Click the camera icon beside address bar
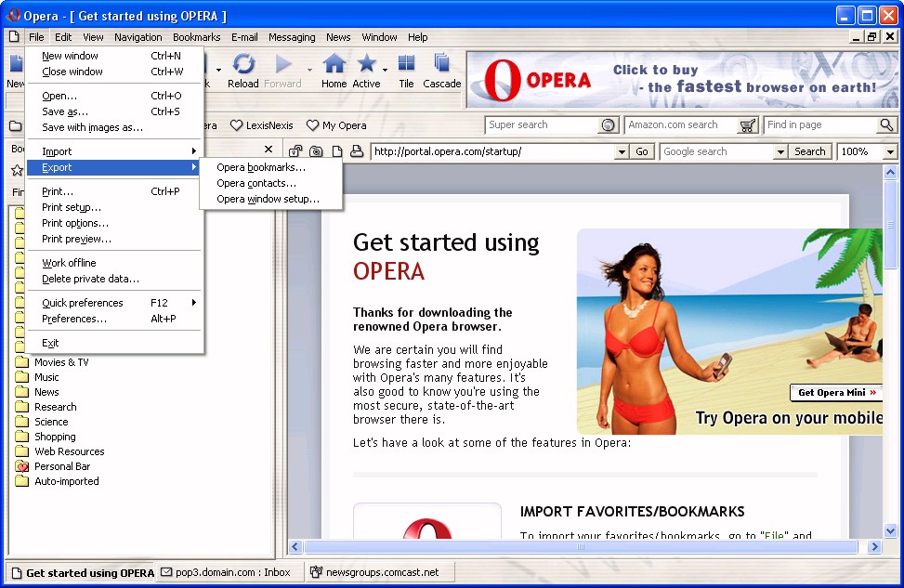This screenshot has width=904, height=588. pos(316,151)
